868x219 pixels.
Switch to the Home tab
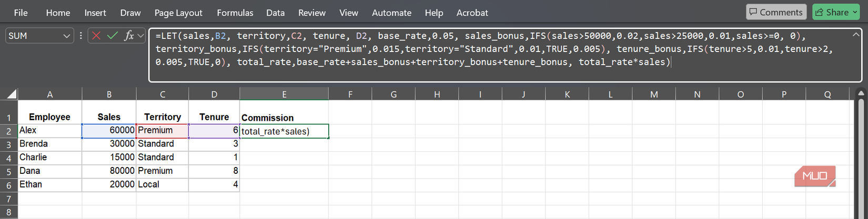coord(58,13)
